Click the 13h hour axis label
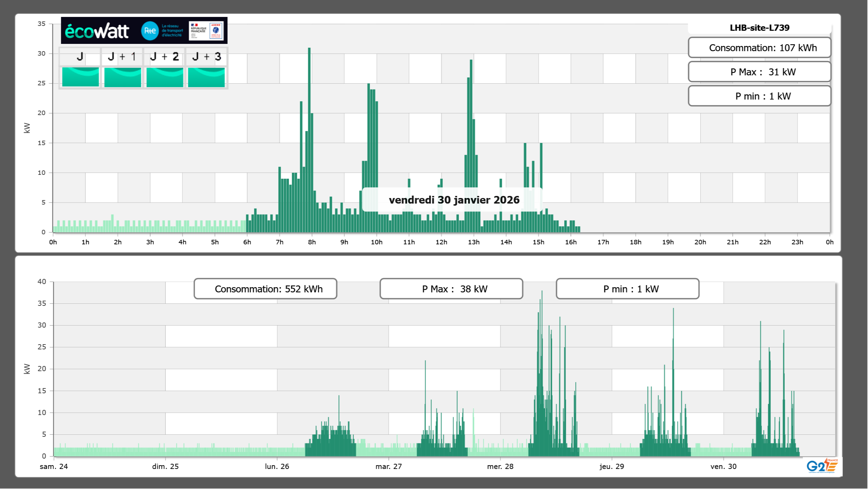 point(474,242)
